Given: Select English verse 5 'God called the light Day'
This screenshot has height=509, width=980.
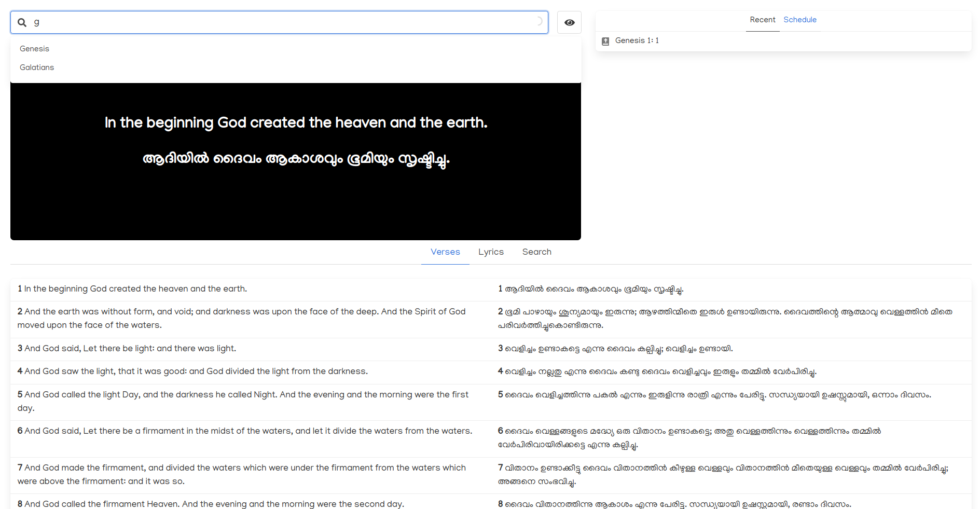Looking at the screenshot, I should point(251,402).
